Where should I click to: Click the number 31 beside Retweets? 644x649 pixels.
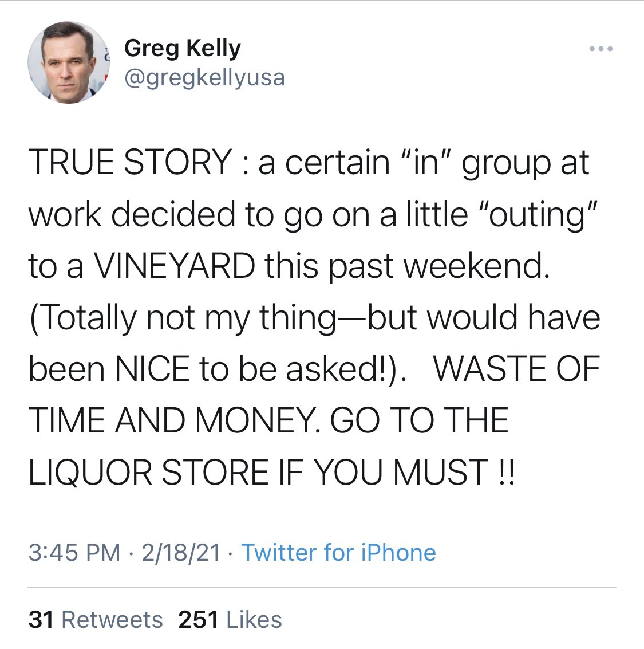tap(41, 620)
